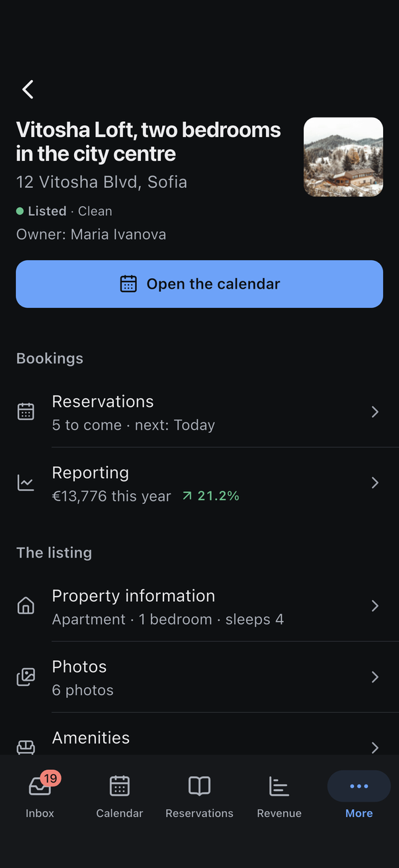Open the Vitosha Loft property thumbnail
399x868 pixels.
[x=343, y=157]
